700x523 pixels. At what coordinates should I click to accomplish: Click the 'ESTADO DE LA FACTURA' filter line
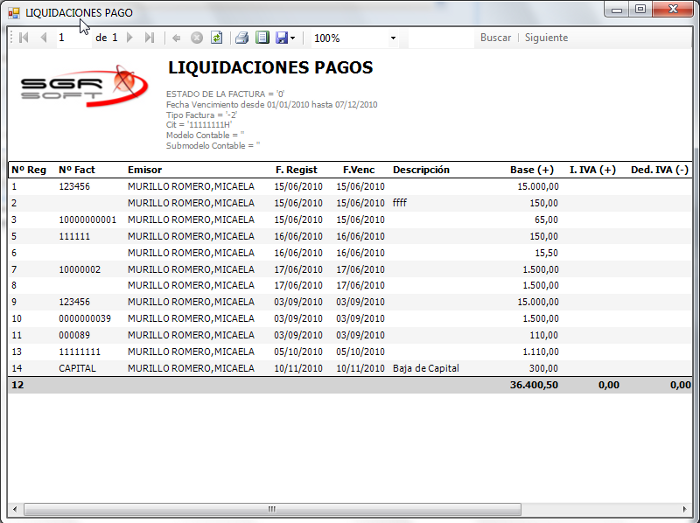[225, 94]
